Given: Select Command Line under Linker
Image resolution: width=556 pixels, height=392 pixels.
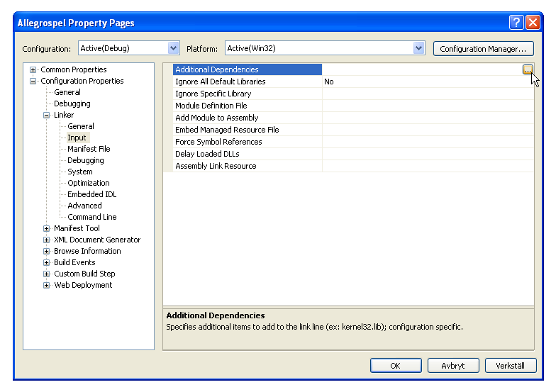Looking at the screenshot, I should 92,217.
